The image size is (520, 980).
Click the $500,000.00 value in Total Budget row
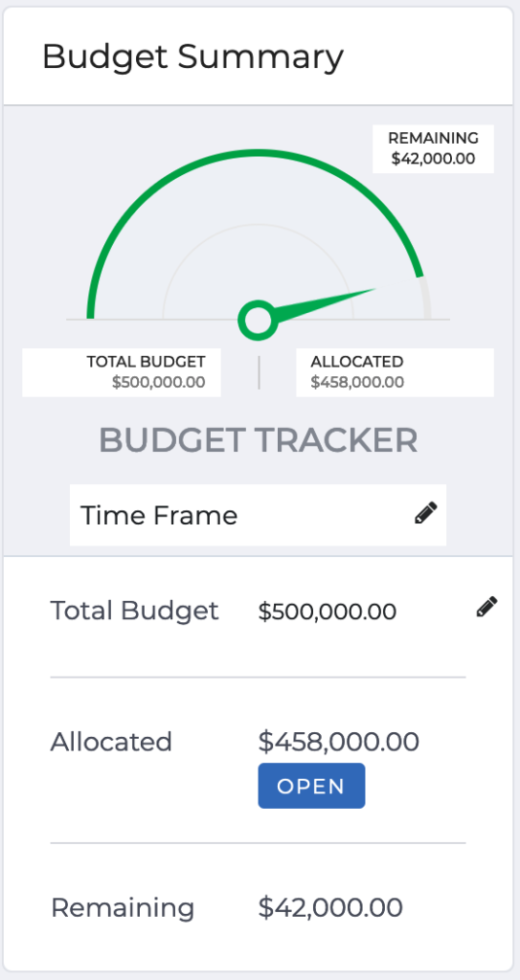click(328, 612)
